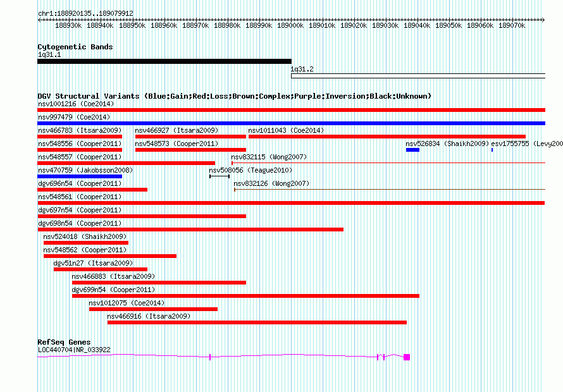Click the 189040k ruler position label
The width and height of the screenshot is (563, 392).
coord(417,25)
